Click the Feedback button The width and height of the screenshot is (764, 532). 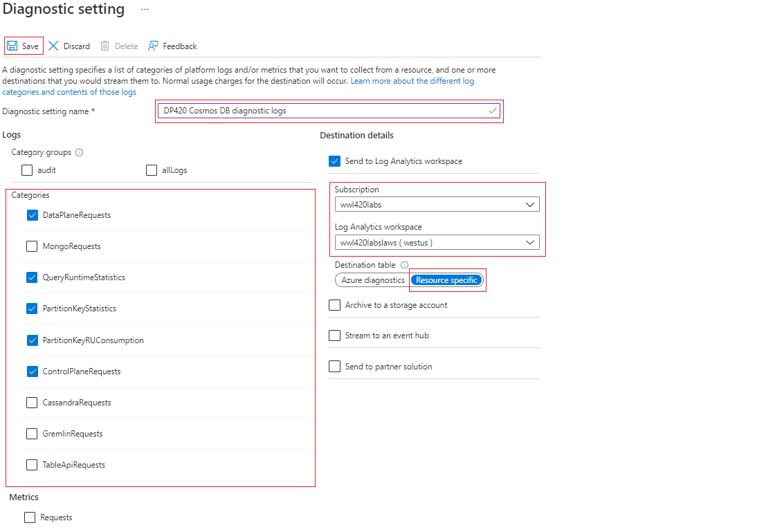click(172, 46)
